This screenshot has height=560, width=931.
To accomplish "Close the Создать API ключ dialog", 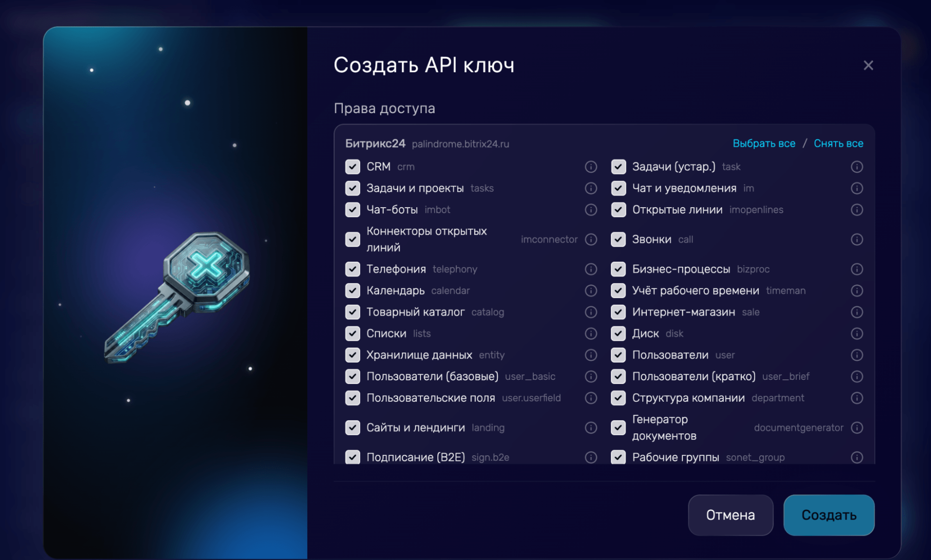I will 868,65.
